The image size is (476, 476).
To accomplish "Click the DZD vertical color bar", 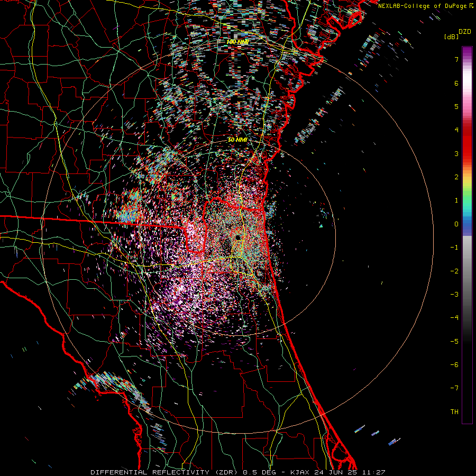I will point(467,235).
